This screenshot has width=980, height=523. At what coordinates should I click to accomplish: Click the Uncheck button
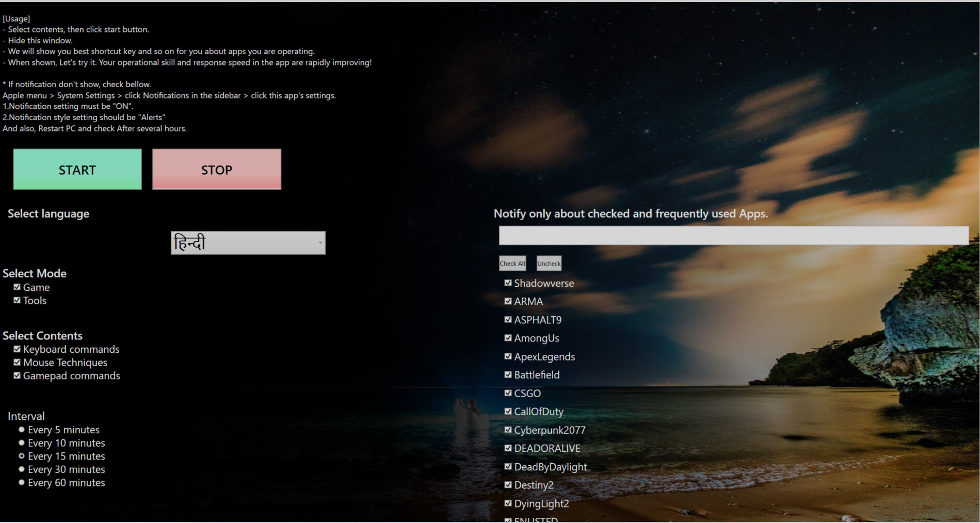click(549, 263)
